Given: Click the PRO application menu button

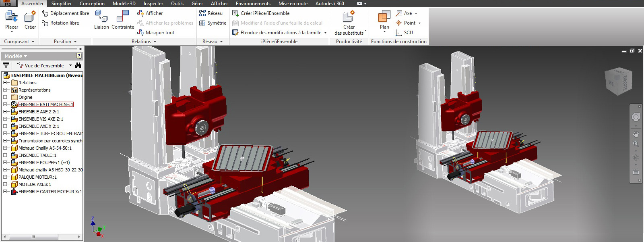Looking at the screenshot, I should tap(8, 3).
